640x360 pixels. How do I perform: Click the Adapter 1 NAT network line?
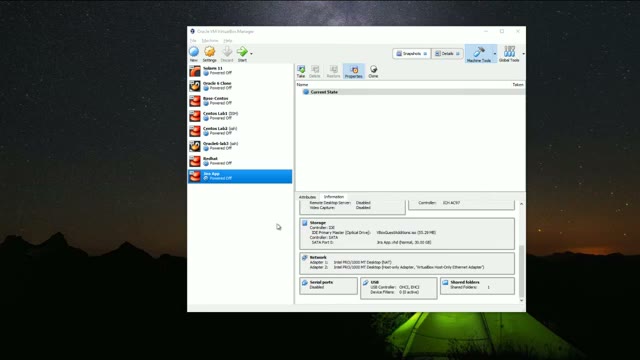[350, 262]
